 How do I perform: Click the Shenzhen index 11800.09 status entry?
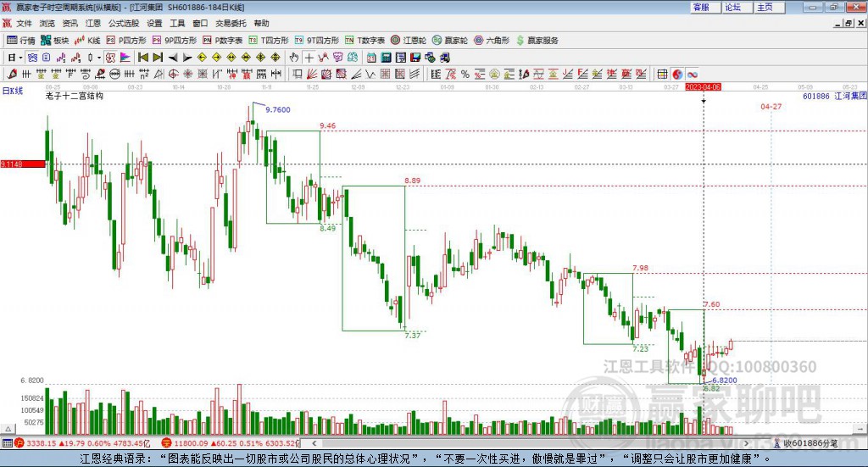pos(231,443)
